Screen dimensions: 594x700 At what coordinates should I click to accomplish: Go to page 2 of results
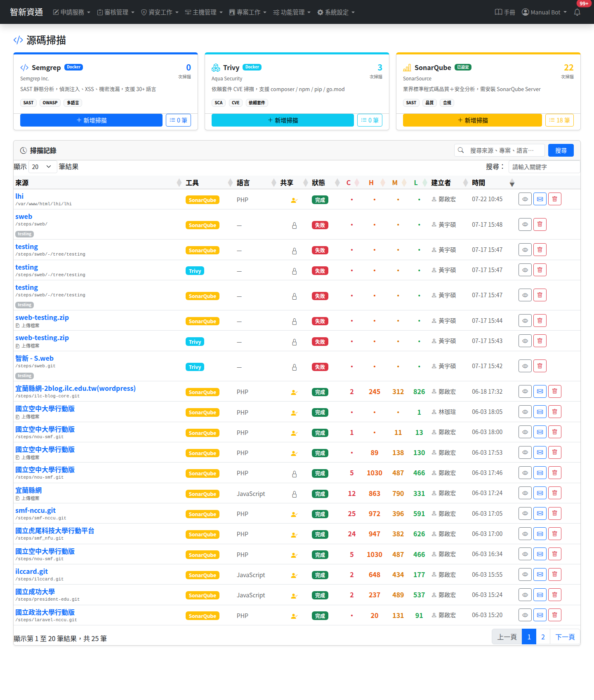pos(543,637)
